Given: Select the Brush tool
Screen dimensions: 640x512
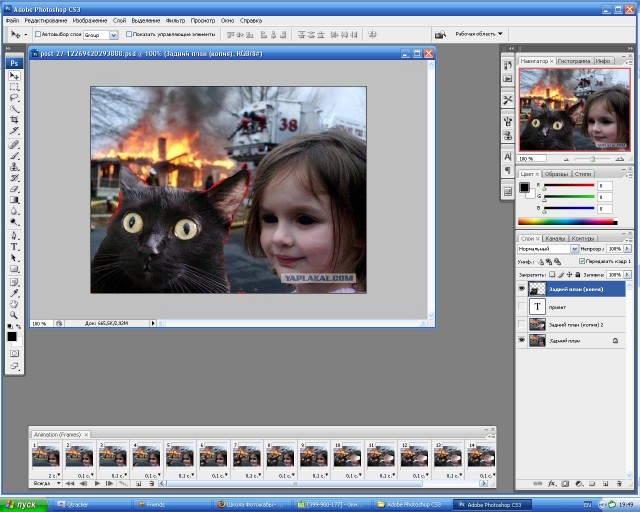Looking at the screenshot, I should click(14, 156).
